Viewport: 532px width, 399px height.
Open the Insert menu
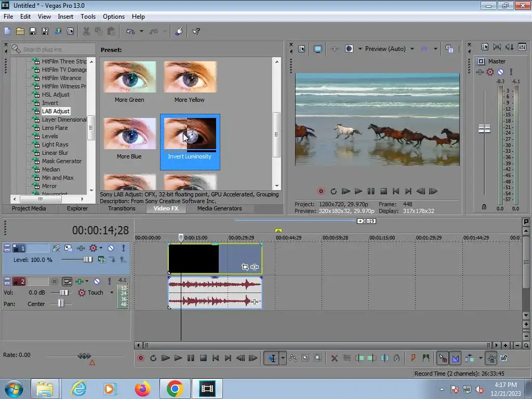65,16
